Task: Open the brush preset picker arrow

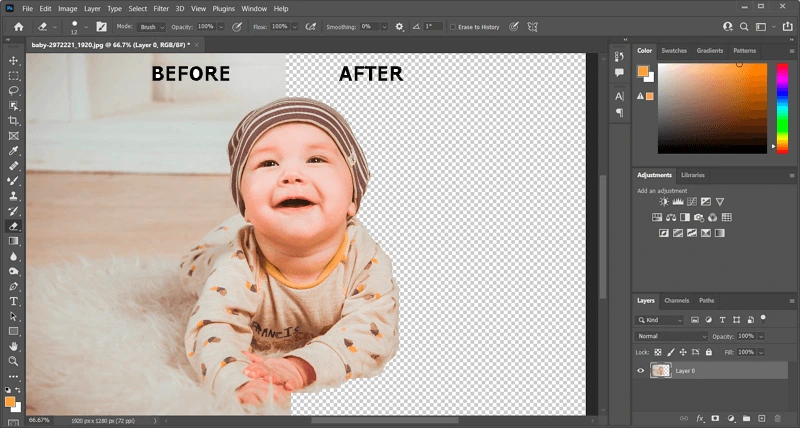Action: [x=86, y=27]
